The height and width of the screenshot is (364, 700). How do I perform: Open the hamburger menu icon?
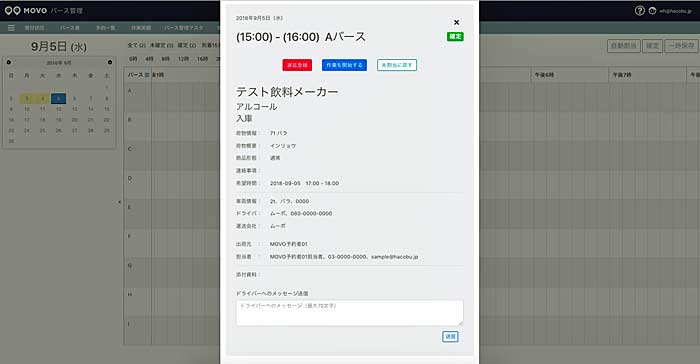[x=11, y=28]
